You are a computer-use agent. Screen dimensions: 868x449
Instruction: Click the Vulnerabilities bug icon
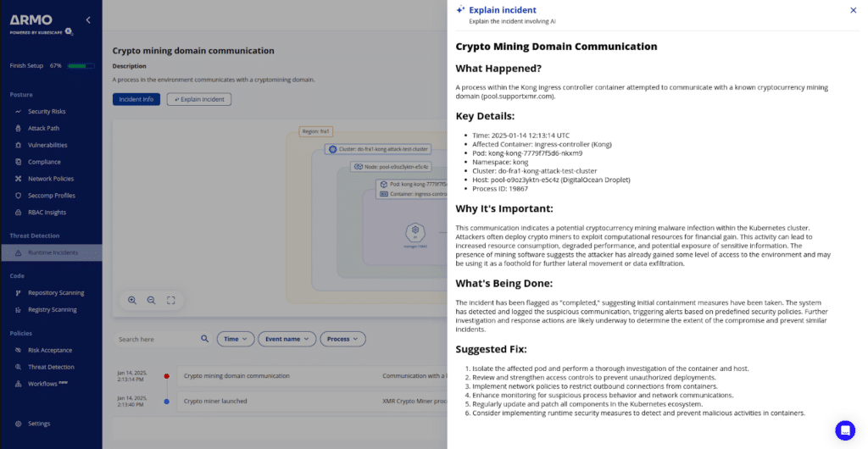pos(18,146)
